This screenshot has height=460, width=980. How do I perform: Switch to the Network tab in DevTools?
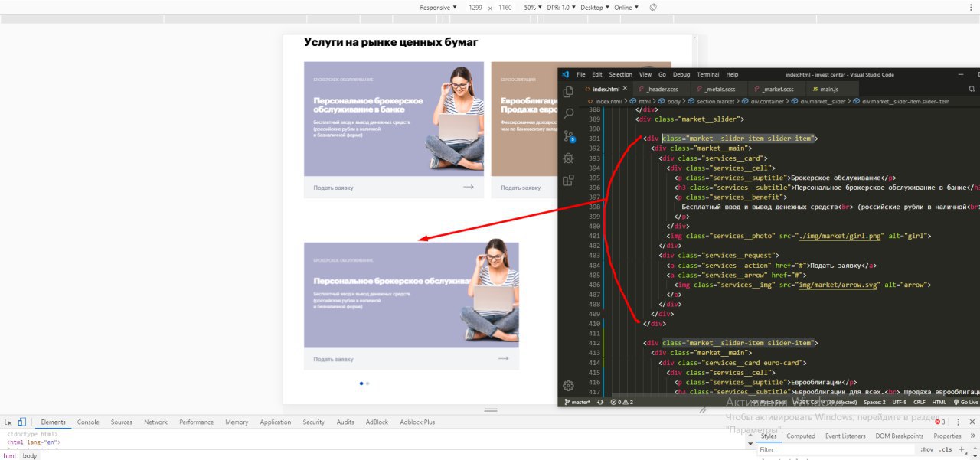(x=155, y=422)
